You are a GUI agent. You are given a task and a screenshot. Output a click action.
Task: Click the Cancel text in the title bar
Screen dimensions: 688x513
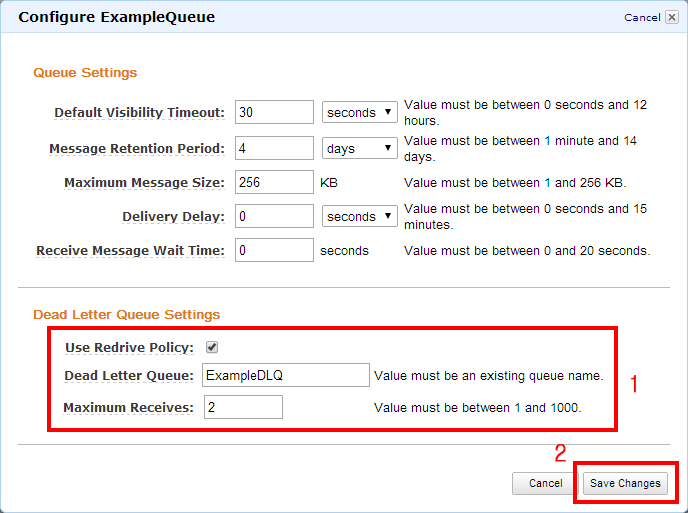point(642,17)
